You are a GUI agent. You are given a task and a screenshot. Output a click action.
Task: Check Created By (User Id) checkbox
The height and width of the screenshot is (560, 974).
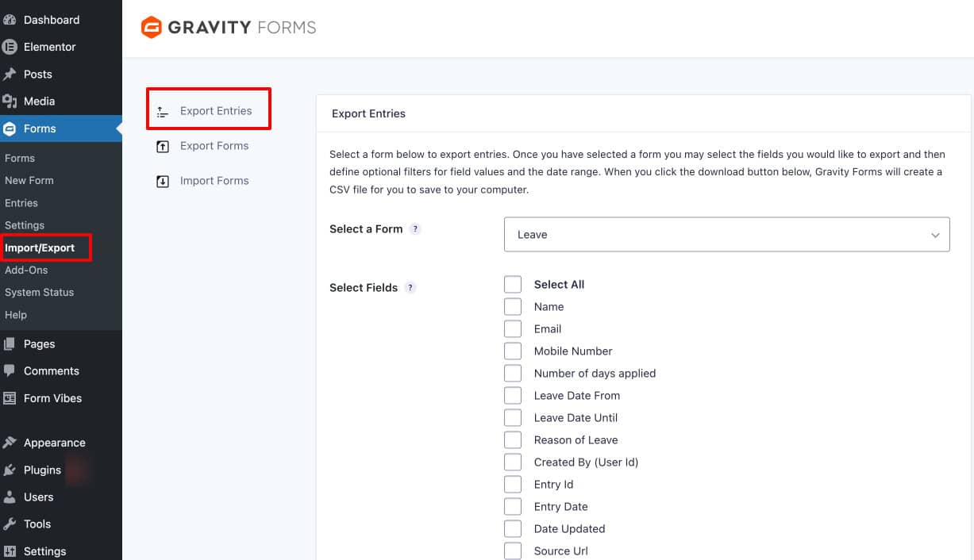click(513, 462)
